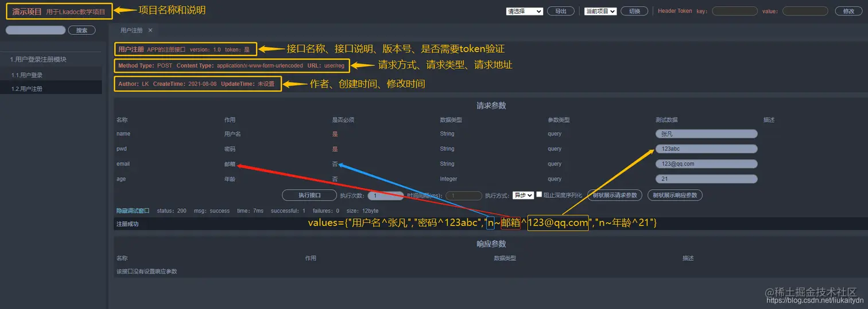The image size is (868, 309).
Task: Click the 修改 header token button
Action: pyautogui.click(x=848, y=11)
